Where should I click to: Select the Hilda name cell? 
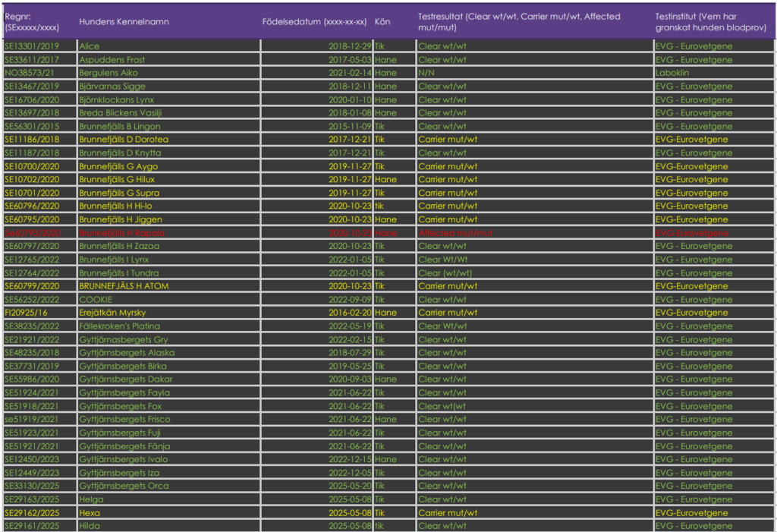(x=168, y=526)
